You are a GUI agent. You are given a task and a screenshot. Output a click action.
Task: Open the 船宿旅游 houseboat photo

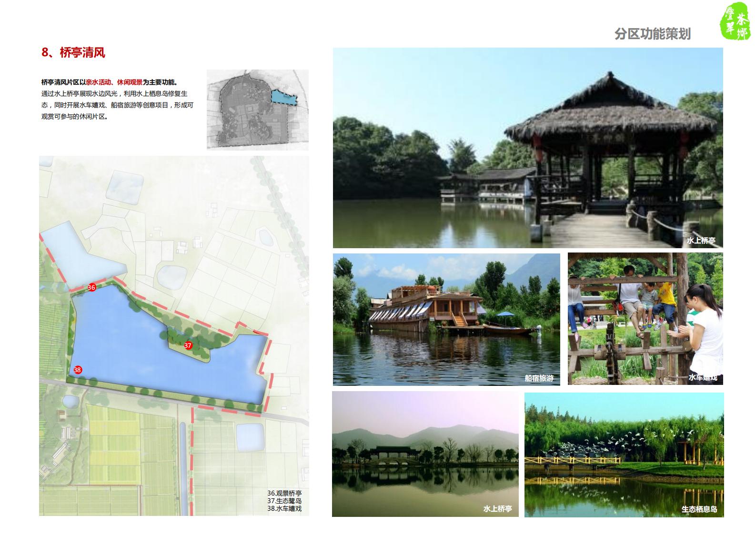446,319
